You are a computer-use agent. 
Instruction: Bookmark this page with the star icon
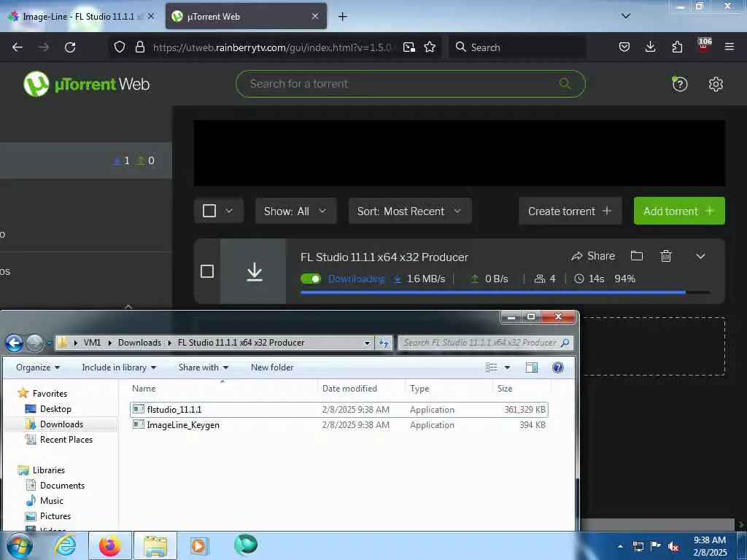(430, 47)
